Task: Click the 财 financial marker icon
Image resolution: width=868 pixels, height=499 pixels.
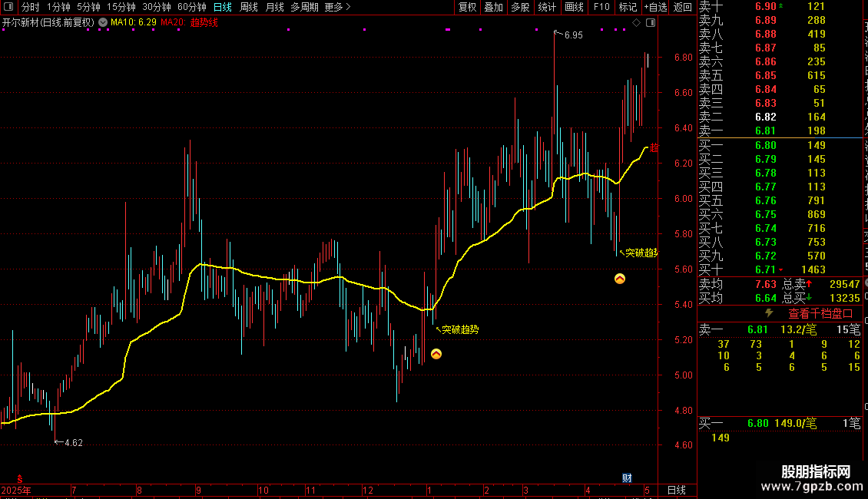Action: tap(627, 478)
